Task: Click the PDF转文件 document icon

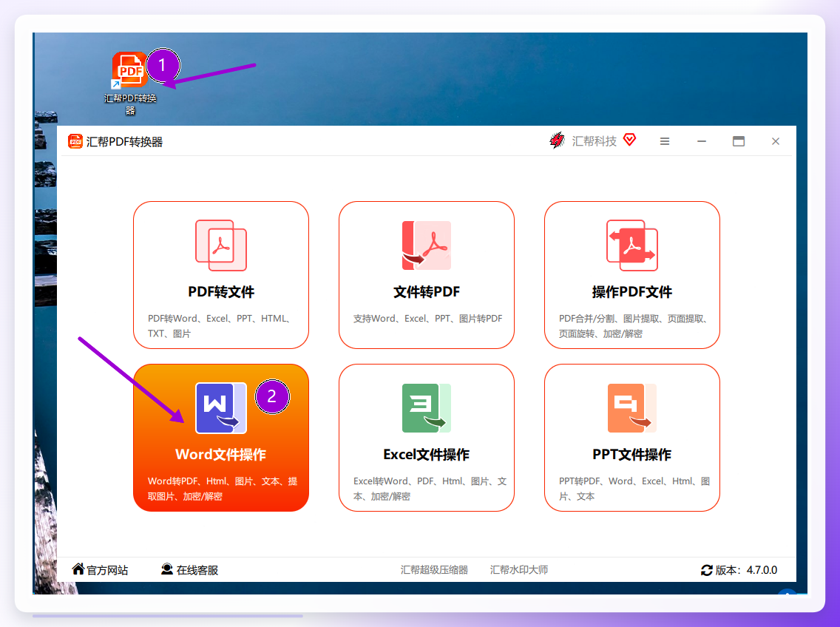Action: pos(221,245)
